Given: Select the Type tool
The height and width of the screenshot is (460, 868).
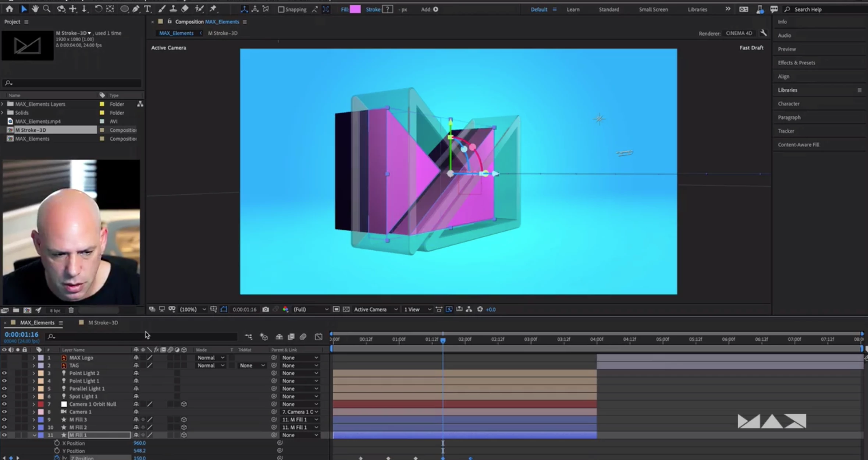Looking at the screenshot, I should click(x=147, y=9).
